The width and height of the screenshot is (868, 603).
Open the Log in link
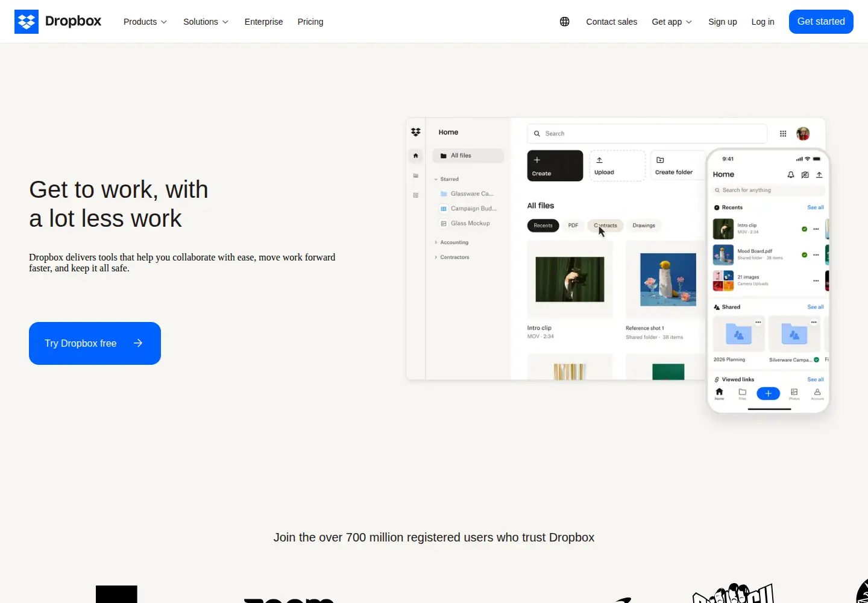763,22
